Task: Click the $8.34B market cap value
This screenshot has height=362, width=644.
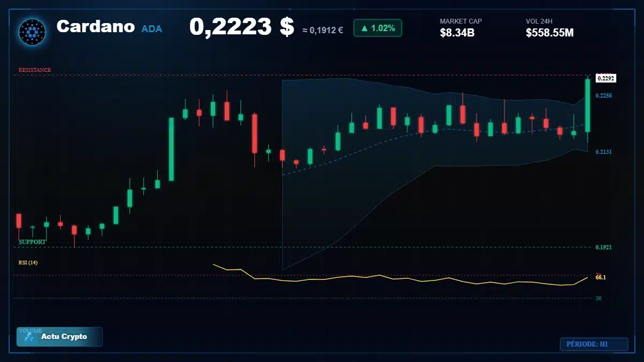Action: coord(457,33)
